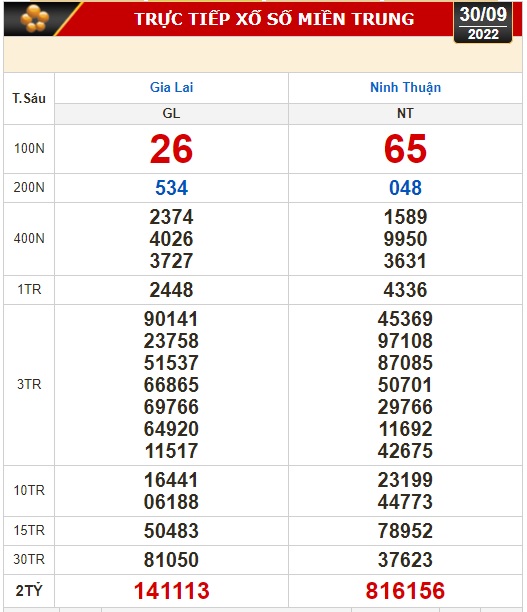Select the '30TR' prize label

(29, 560)
